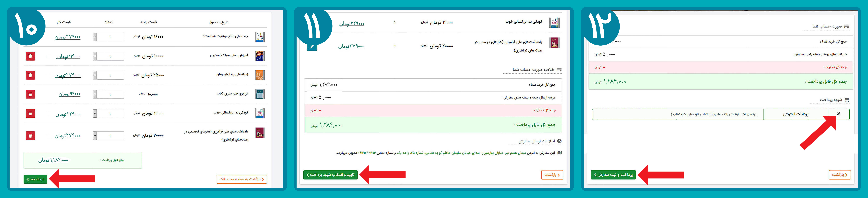Click ۲۷۹۰۰۰ link of زمینه‌های پیدایش رمان row

68,75
